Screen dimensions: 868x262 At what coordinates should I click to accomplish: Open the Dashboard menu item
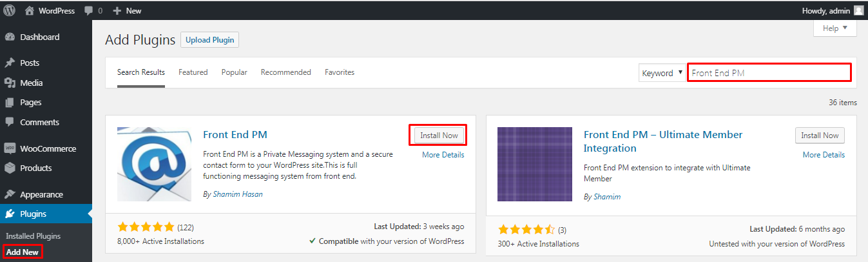click(x=46, y=37)
